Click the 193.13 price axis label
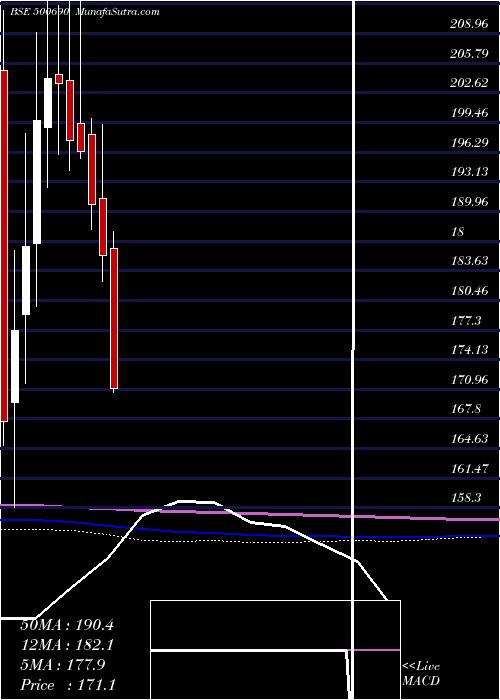The image size is (500, 700). click(469, 172)
